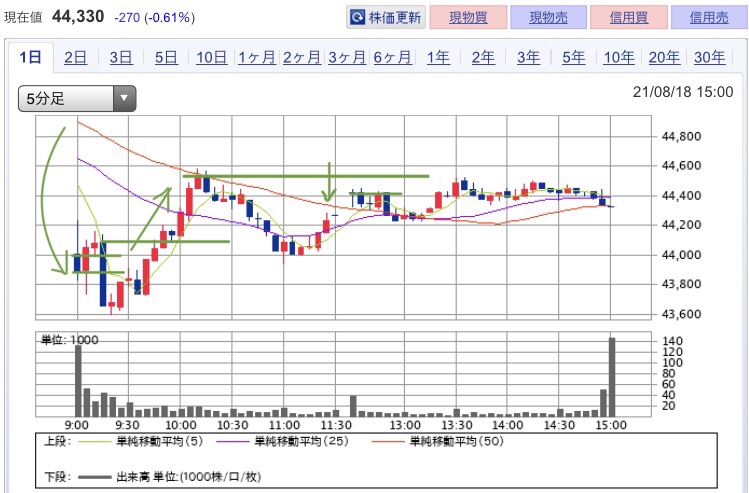
Task: Switch to the 5日 chart tab
Action: pos(166,57)
